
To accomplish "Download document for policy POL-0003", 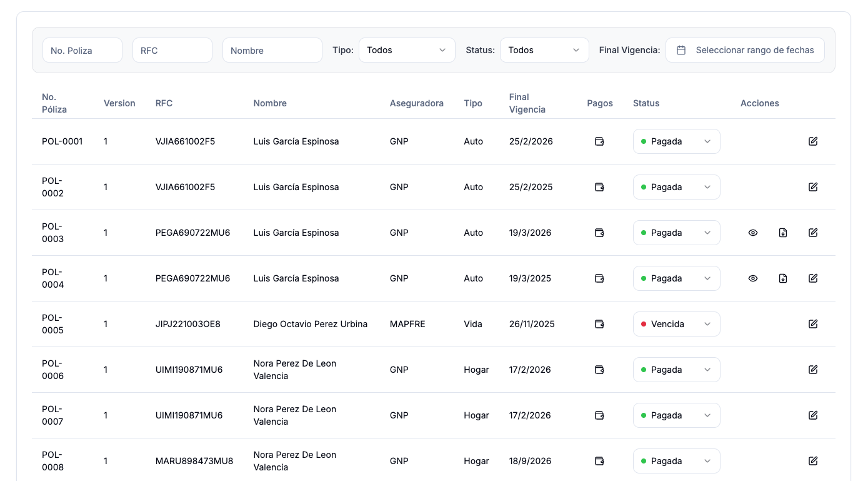I will click(x=783, y=233).
